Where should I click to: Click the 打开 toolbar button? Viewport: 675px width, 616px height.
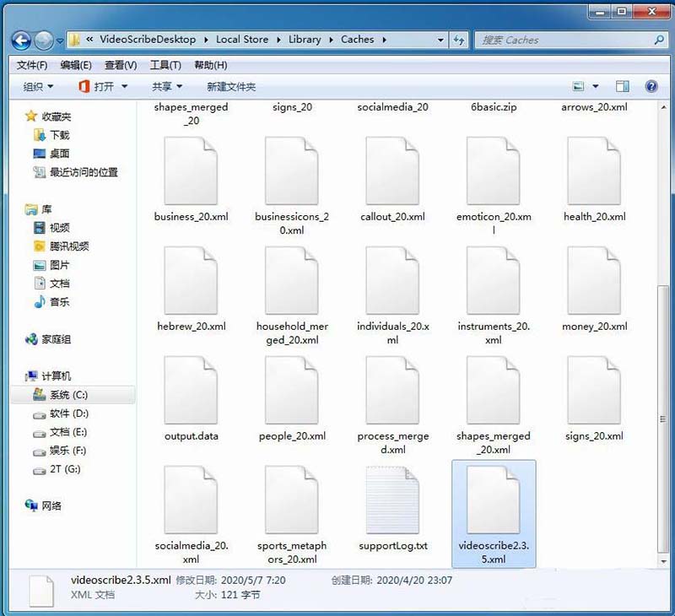tap(96, 87)
